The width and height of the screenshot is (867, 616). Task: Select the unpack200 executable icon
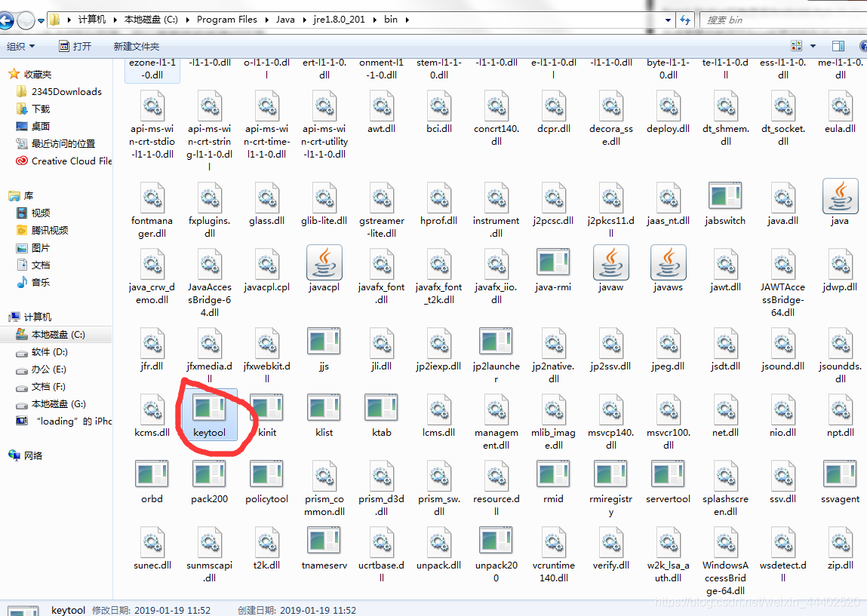click(496, 541)
